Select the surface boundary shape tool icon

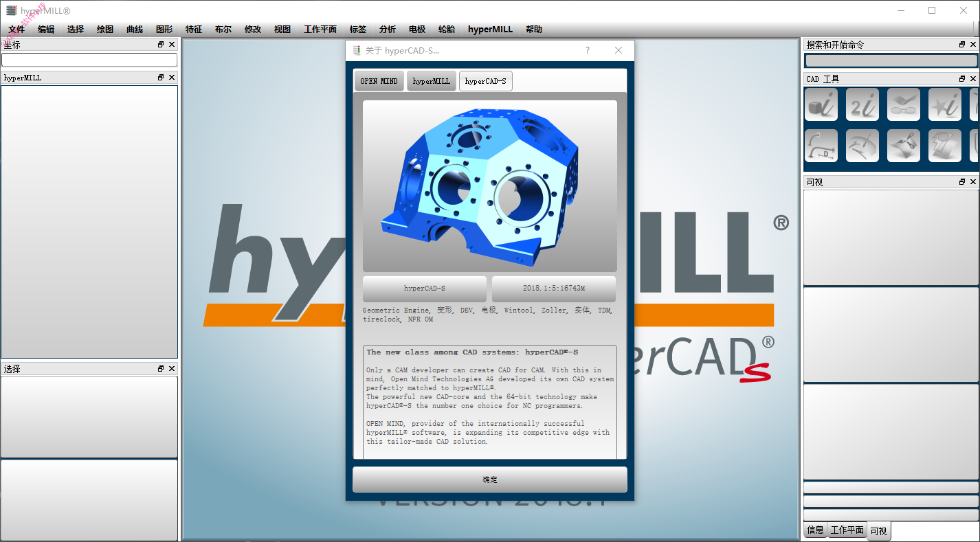pos(944,146)
